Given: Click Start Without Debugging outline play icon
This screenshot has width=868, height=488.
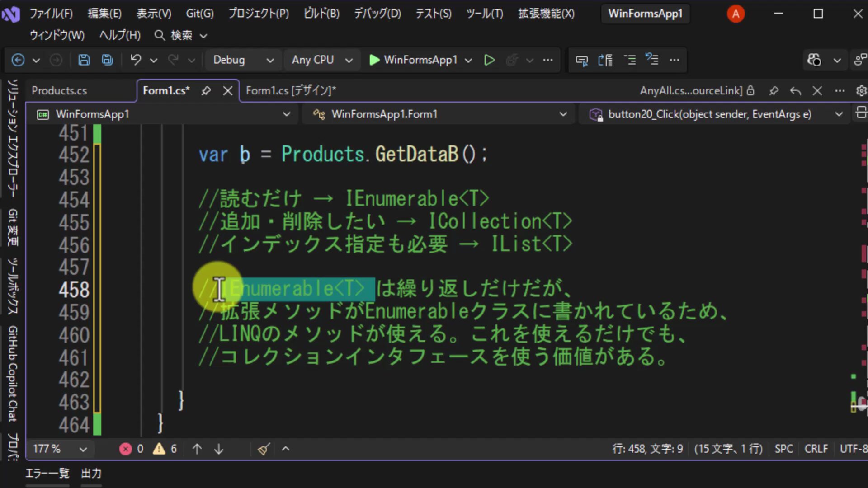Looking at the screenshot, I should click(x=489, y=60).
